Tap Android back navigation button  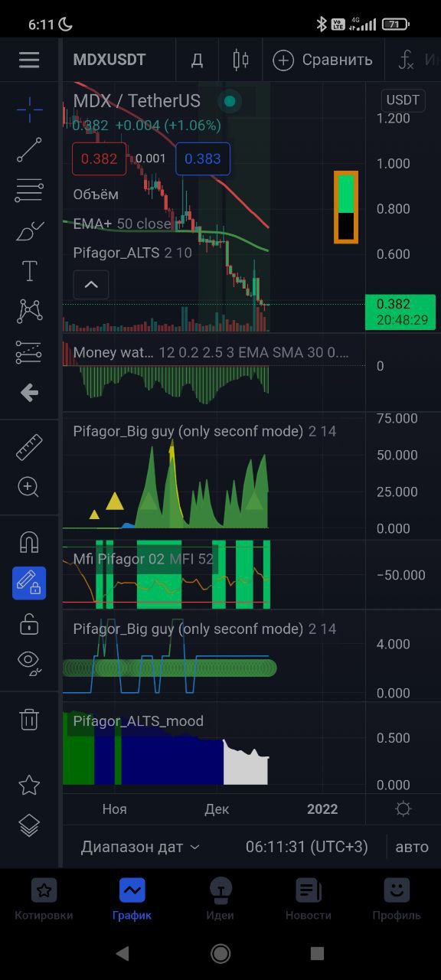click(122, 953)
